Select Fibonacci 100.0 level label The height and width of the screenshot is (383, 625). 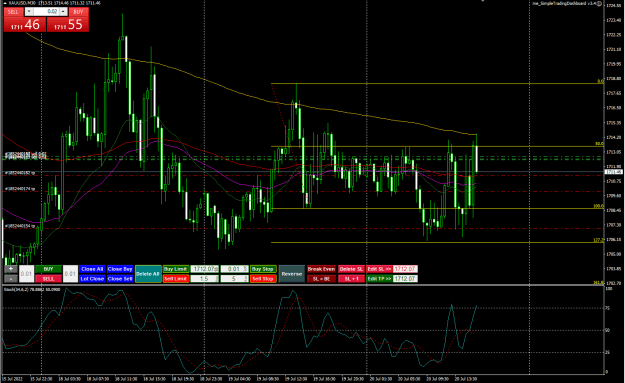599,206
